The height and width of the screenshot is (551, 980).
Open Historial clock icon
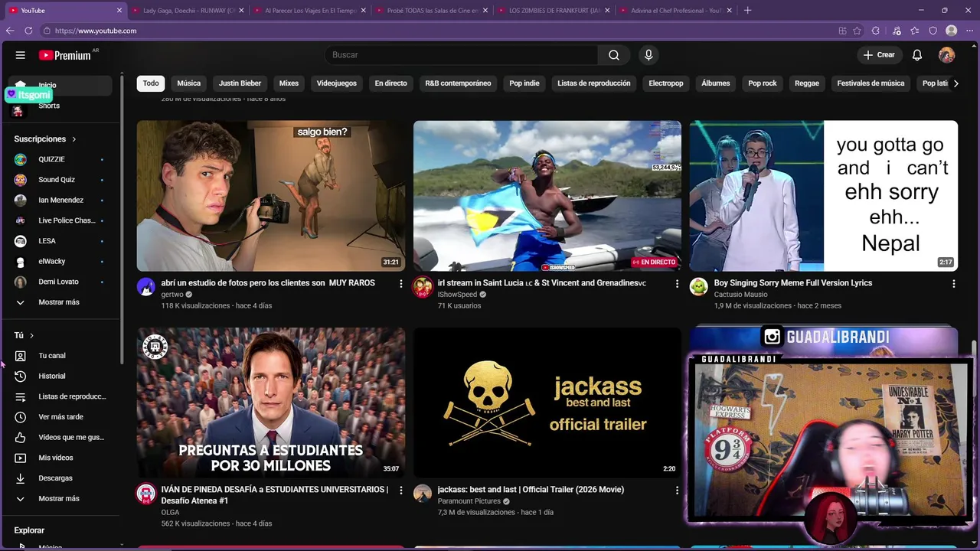click(21, 376)
